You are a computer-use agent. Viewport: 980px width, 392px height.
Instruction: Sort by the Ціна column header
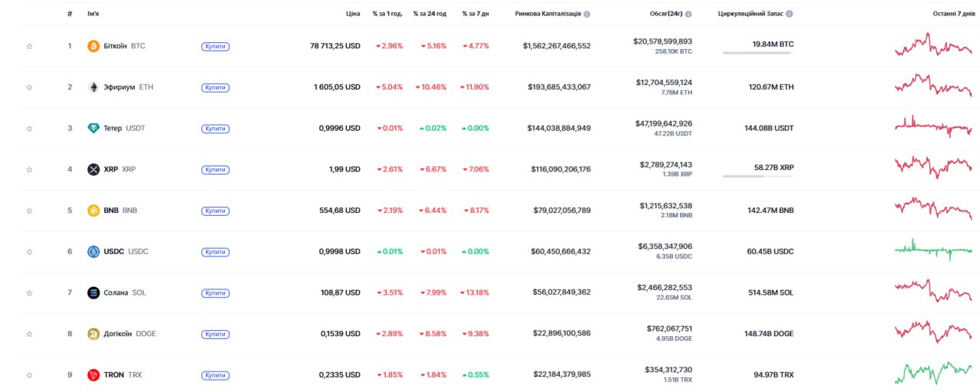352,14
